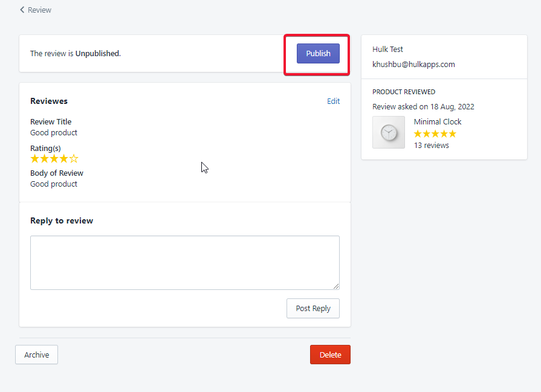Open the Minimal Clock product name
Screen dimensions: 541x392
pyautogui.click(x=437, y=121)
